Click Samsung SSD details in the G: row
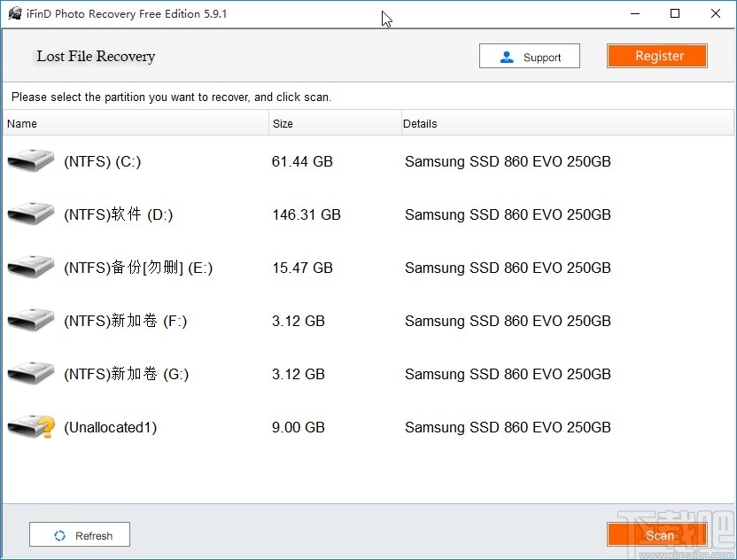The image size is (737, 560). coord(508,374)
